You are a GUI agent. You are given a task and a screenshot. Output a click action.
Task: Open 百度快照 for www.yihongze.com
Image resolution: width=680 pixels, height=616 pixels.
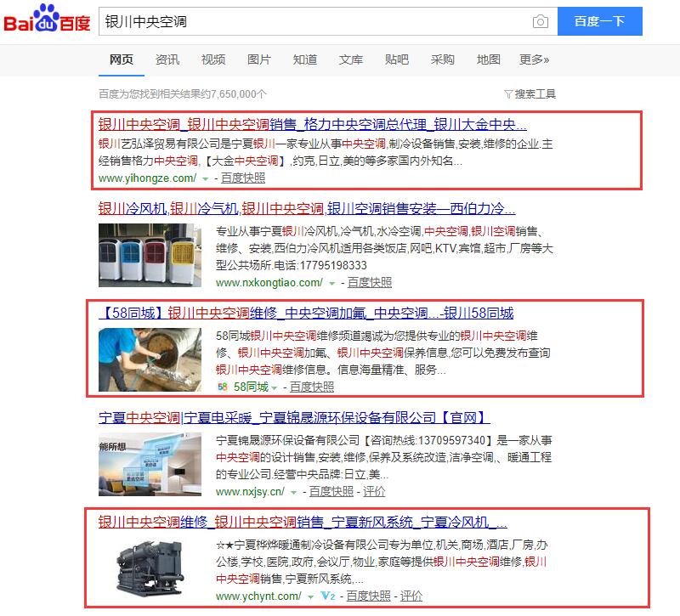point(243,178)
